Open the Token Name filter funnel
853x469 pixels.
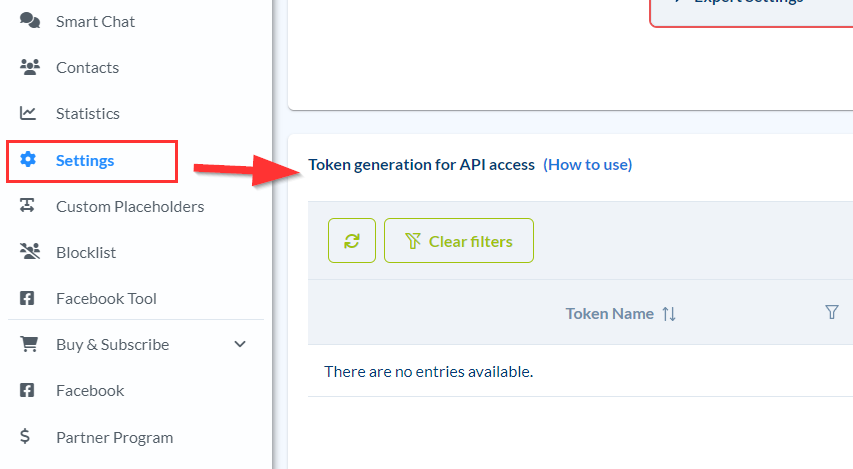tap(831, 312)
